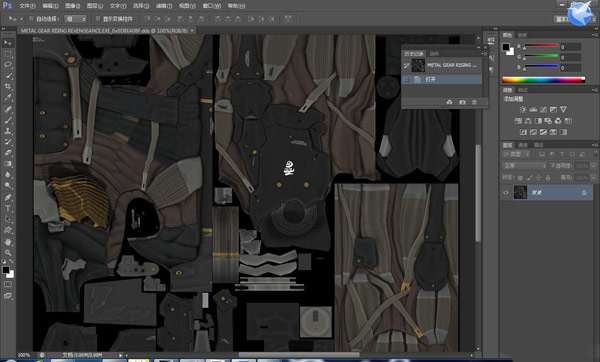Select the Brush tool
Image resolution: width=600 pixels, height=362 pixels.
(8, 120)
